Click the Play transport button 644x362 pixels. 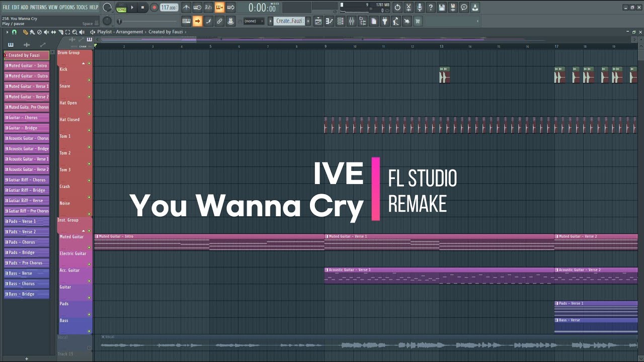click(x=132, y=8)
